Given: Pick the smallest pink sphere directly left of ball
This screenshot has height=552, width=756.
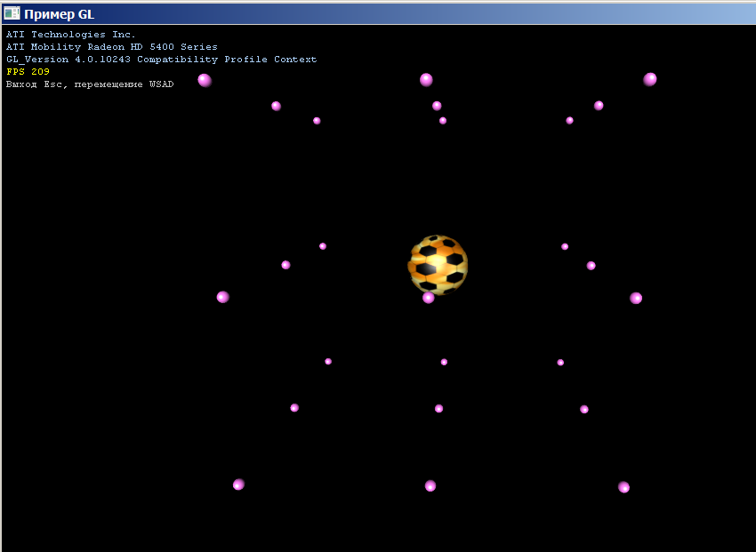Looking at the screenshot, I should tap(323, 246).
